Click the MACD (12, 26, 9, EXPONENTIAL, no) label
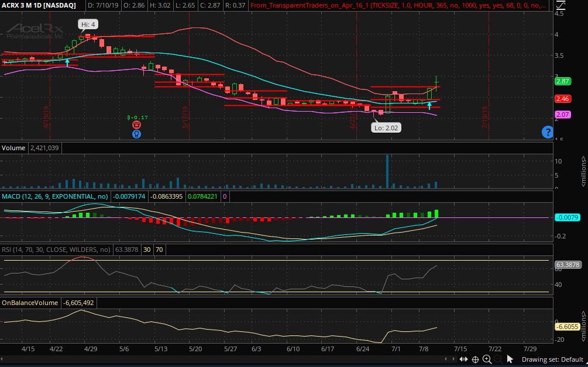This screenshot has height=367, width=588. click(55, 196)
